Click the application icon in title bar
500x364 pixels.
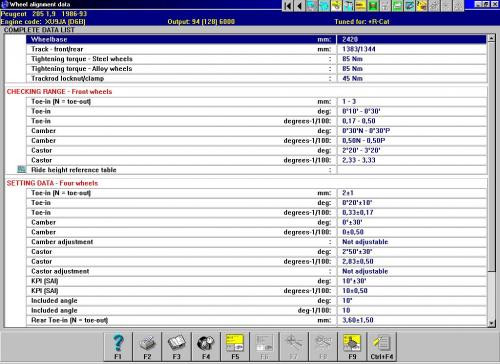point(4,4)
